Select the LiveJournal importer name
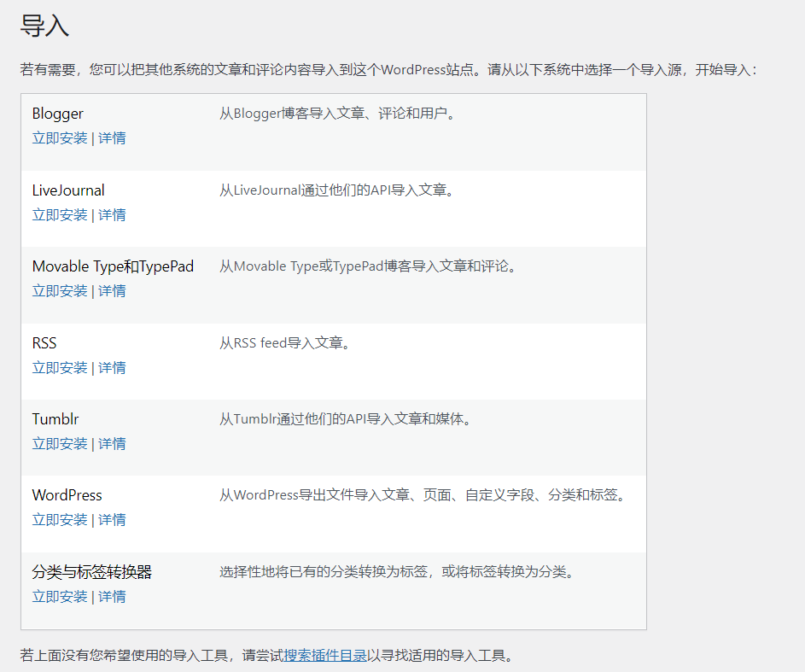Screen dimensions: 805x672 (x=68, y=190)
